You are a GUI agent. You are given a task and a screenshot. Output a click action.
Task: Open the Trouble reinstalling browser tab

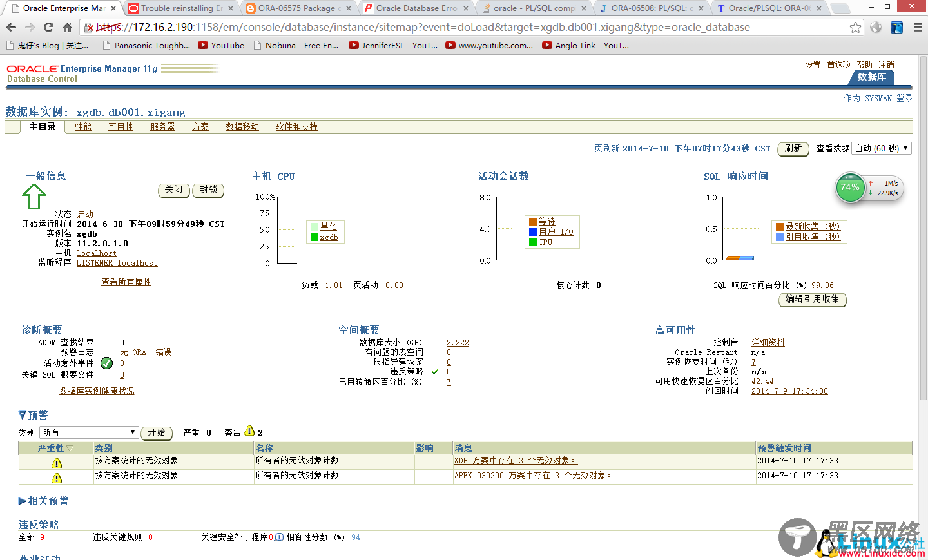point(180,8)
